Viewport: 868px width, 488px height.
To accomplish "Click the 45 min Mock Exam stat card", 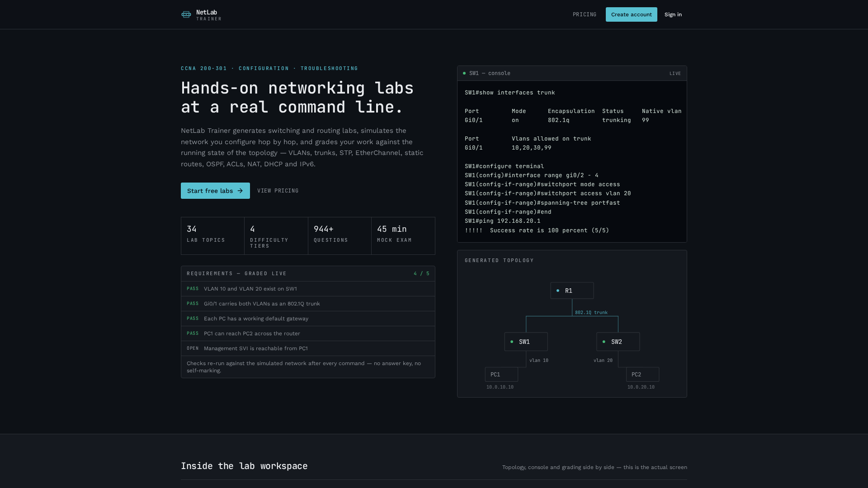I will coord(403,236).
